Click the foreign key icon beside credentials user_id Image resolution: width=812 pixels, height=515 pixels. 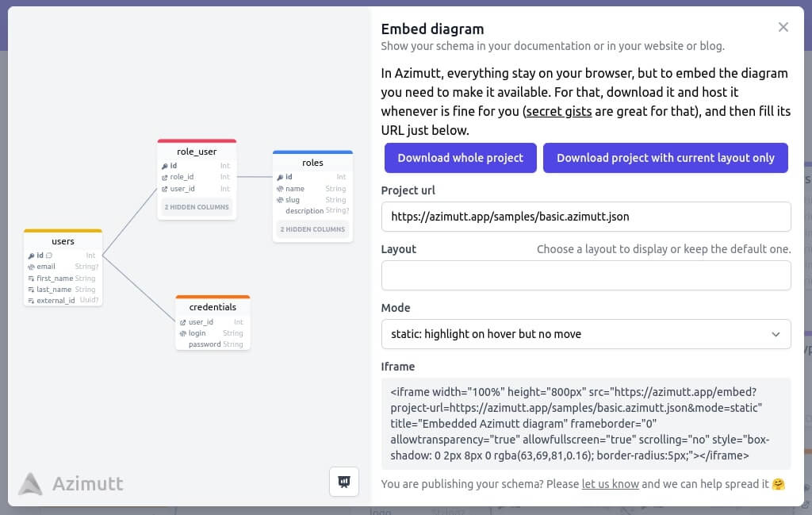(183, 322)
